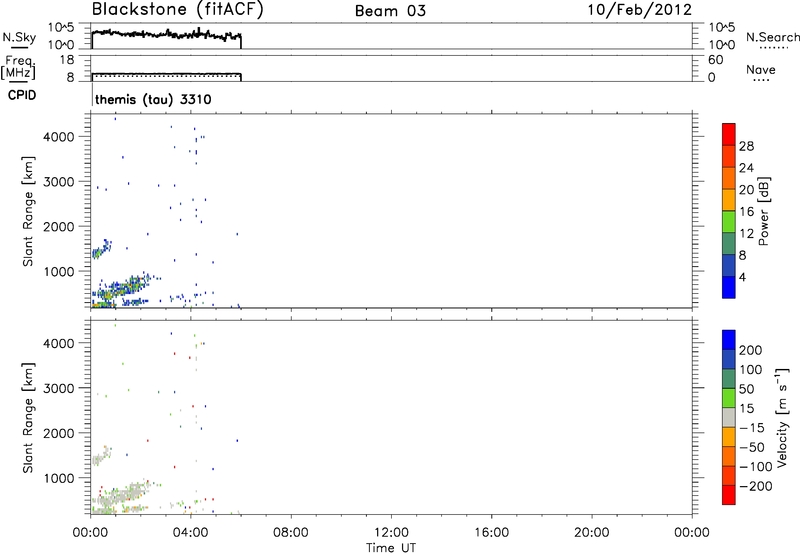Click the '12:00' time axis tick label
Screen dimensions: 800x554
(x=391, y=533)
